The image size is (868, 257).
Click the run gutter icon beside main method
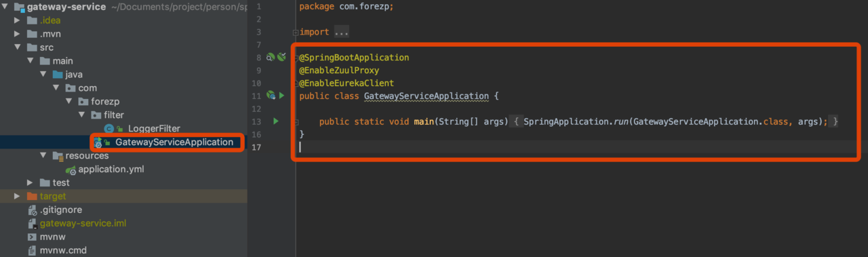275,121
